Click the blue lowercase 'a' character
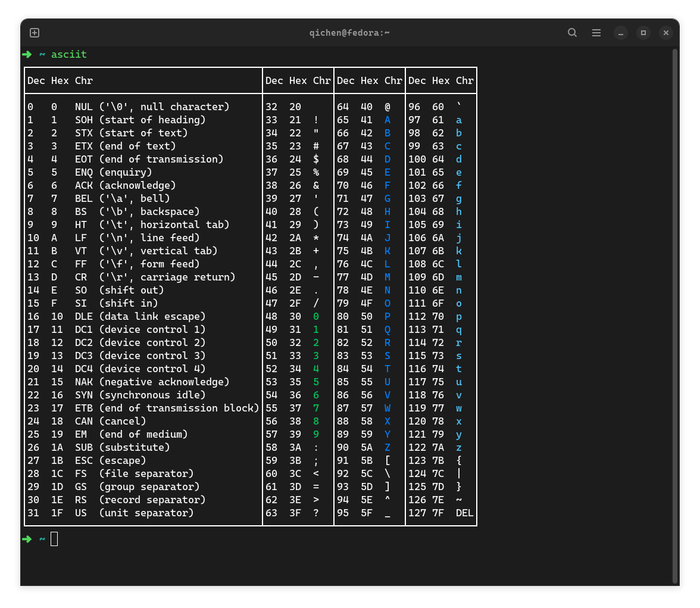 pos(459,120)
